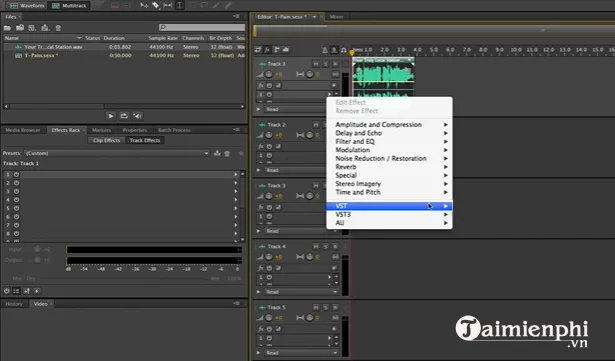Toggle Auto-Play speaker button in Files panel
Image resolution: width=615 pixels, height=361 pixels.
[x=137, y=116]
